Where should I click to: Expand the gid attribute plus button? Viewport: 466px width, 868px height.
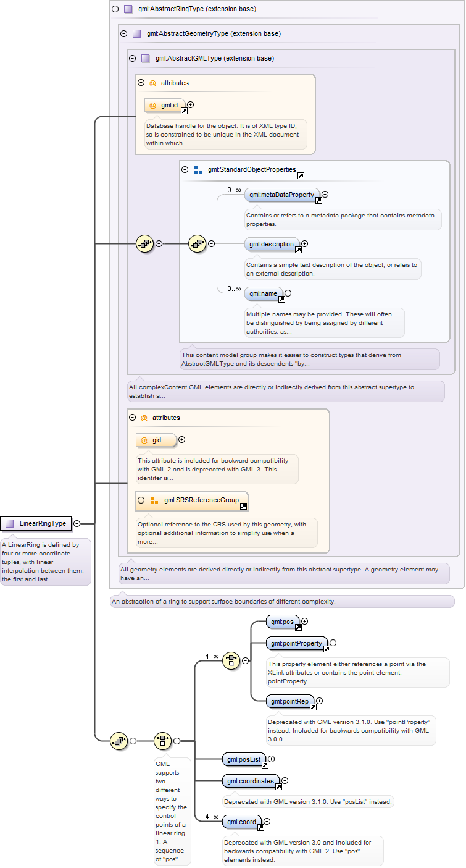click(x=181, y=440)
